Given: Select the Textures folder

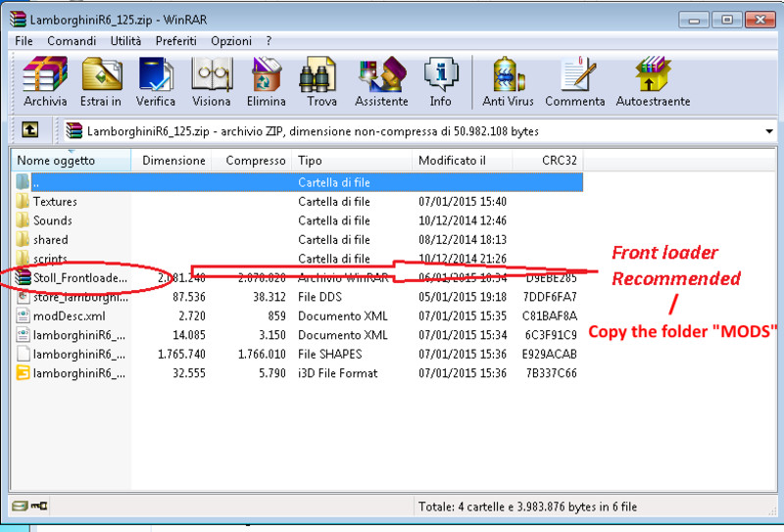Looking at the screenshot, I should point(55,201).
